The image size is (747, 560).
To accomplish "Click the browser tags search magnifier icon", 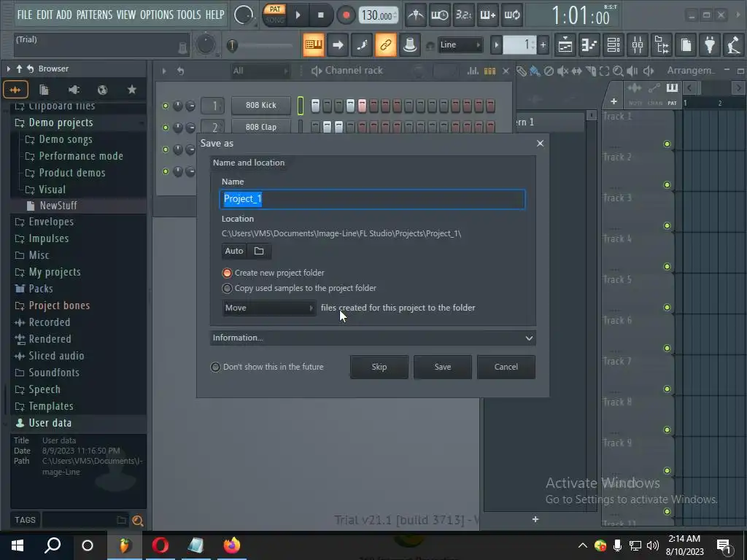I will pyautogui.click(x=138, y=521).
